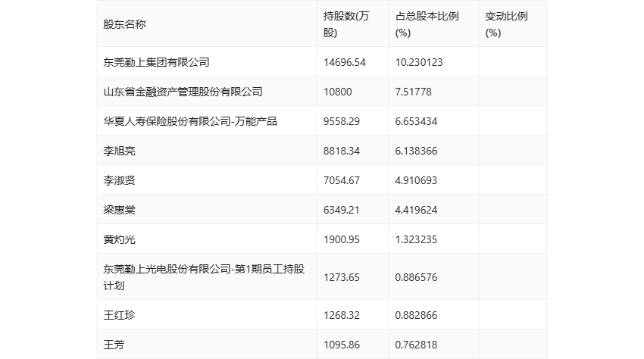644x359 pixels.
Task: Select the 股东名称 column header
Action: [x=124, y=24]
